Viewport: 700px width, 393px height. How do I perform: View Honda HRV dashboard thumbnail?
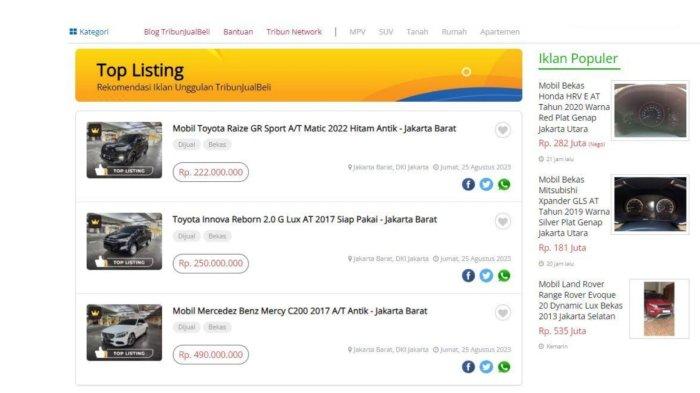[650, 110]
